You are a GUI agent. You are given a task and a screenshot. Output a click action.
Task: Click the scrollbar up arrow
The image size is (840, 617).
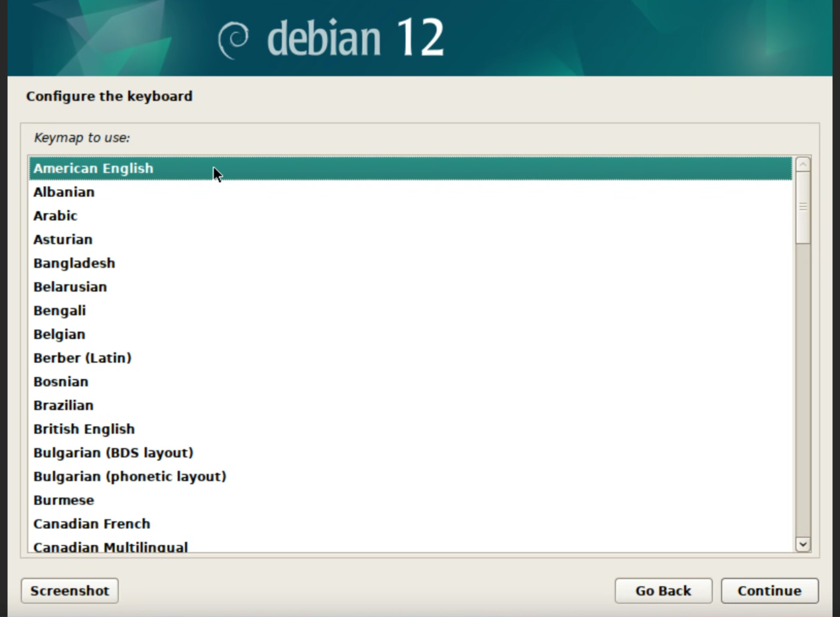coord(803,164)
